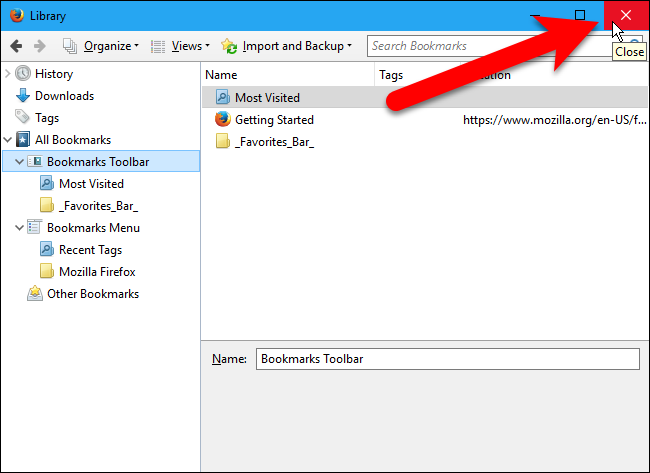Open the Organize menu
The width and height of the screenshot is (650, 473).
(101, 46)
